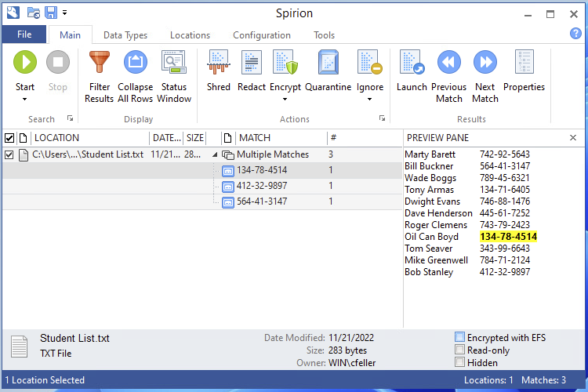Click 1 Location Selected status text

coord(45,380)
